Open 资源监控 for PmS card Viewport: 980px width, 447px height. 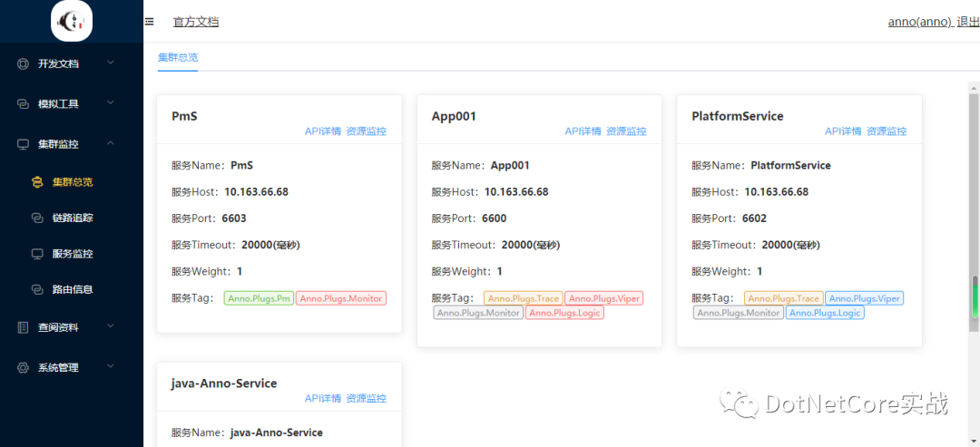(x=367, y=131)
